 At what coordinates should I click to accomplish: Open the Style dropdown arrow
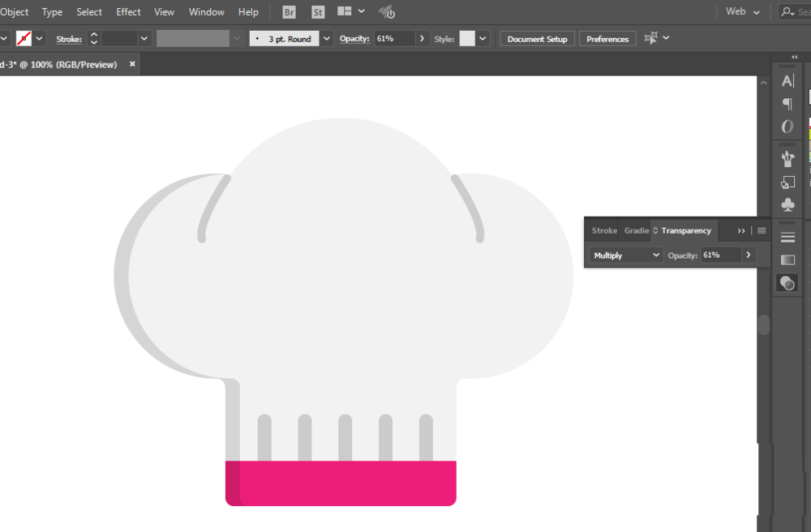point(483,38)
